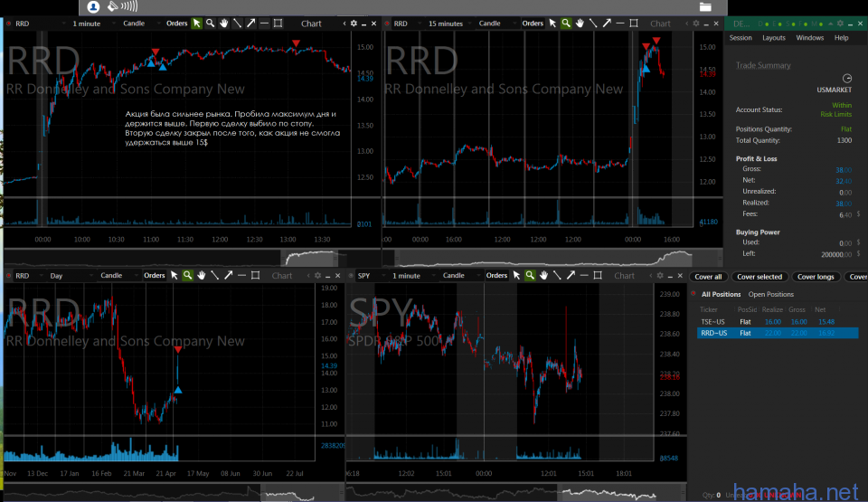Click the Cover longs button
This screenshot has width=868, height=502.
[x=816, y=277]
